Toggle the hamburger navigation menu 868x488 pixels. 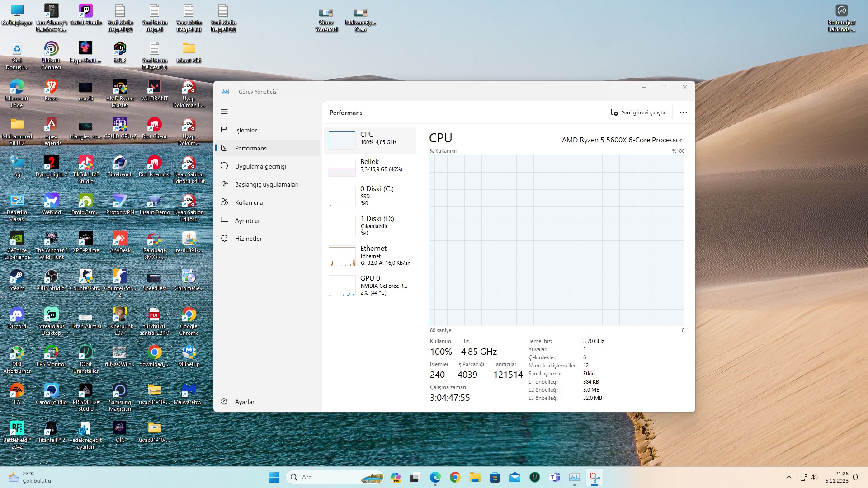coord(224,112)
